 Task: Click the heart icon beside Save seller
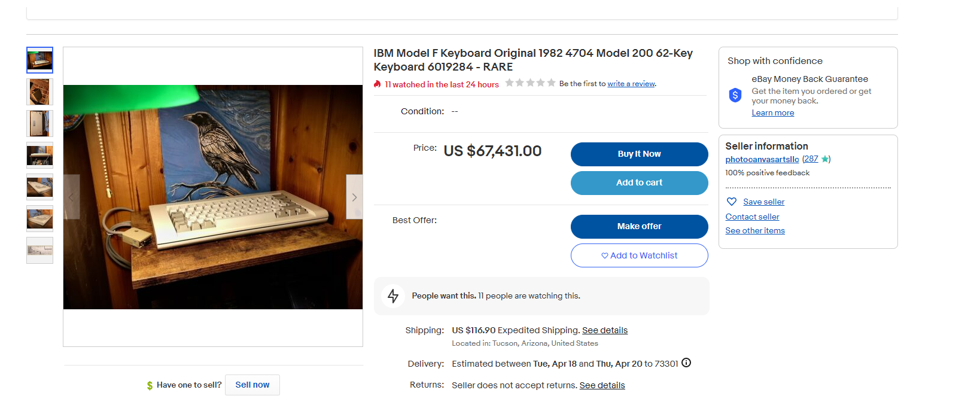point(731,202)
